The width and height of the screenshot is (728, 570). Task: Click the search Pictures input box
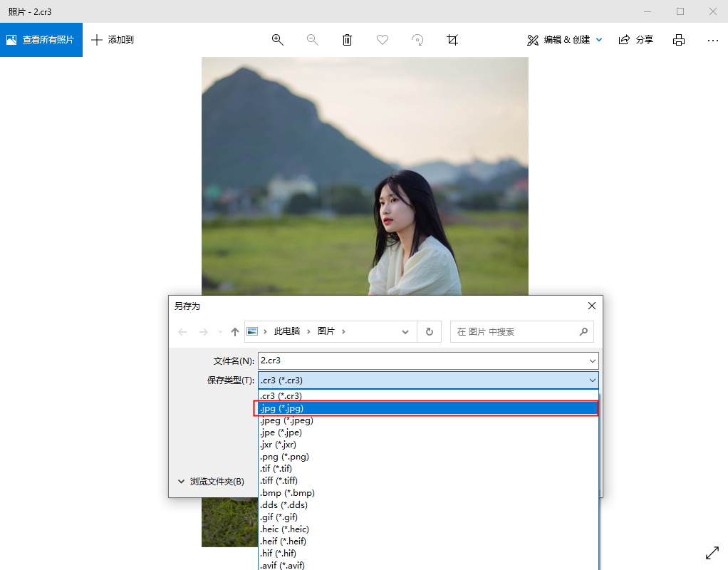514,331
